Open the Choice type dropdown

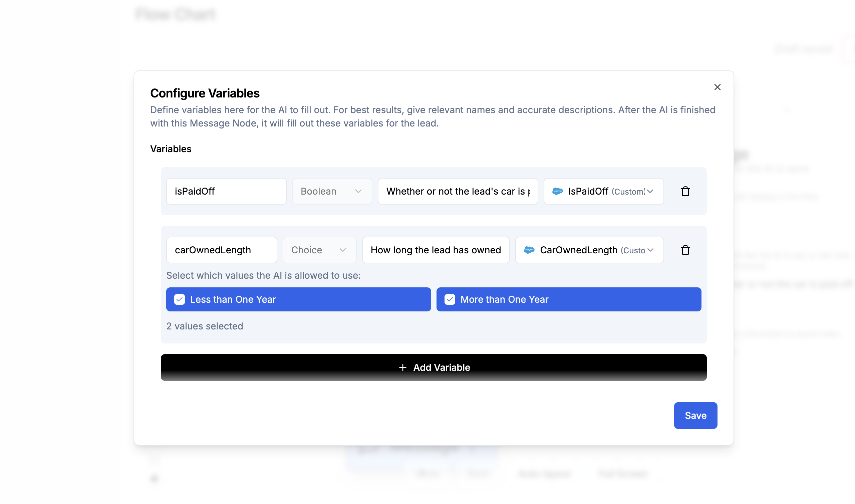pyautogui.click(x=319, y=250)
